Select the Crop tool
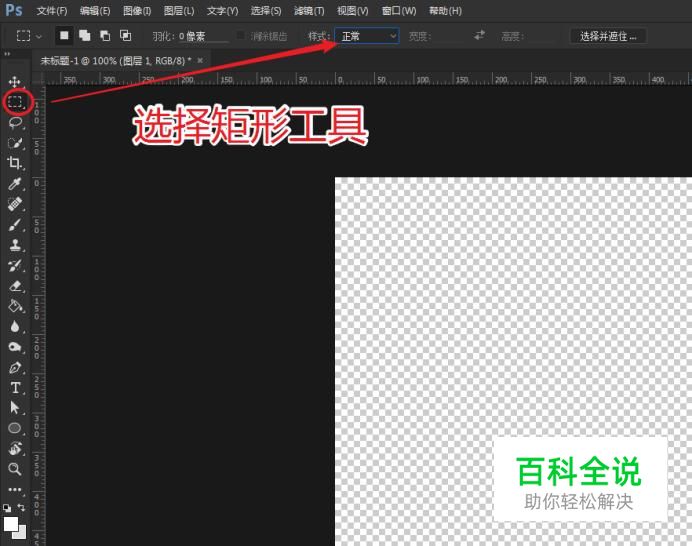Viewport: 692px width, 546px height. 15,163
